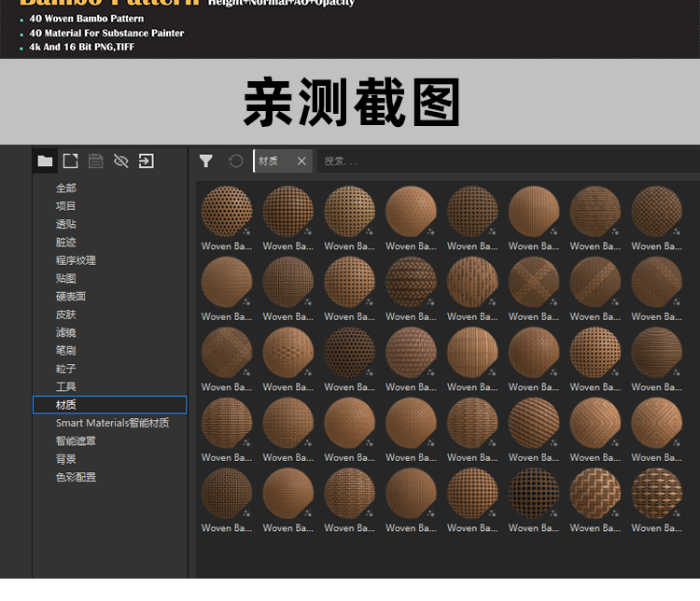Open the funnel filter icon

[x=206, y=161]
